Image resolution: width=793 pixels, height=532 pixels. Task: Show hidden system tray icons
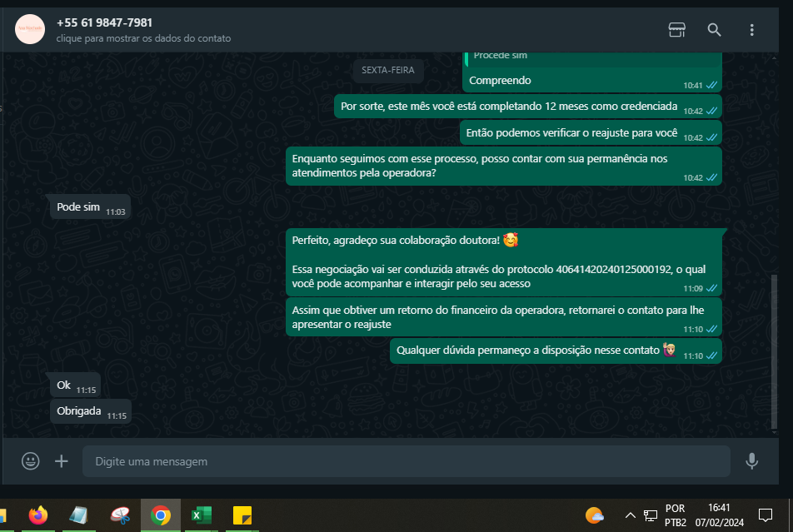pos(630,515)
